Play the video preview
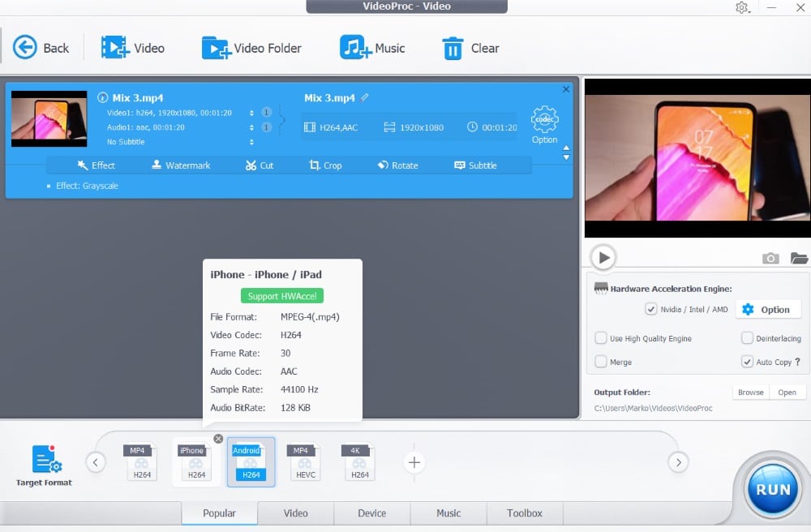The image size is (811, 532). pyautogui.click(x=603, y=258)
